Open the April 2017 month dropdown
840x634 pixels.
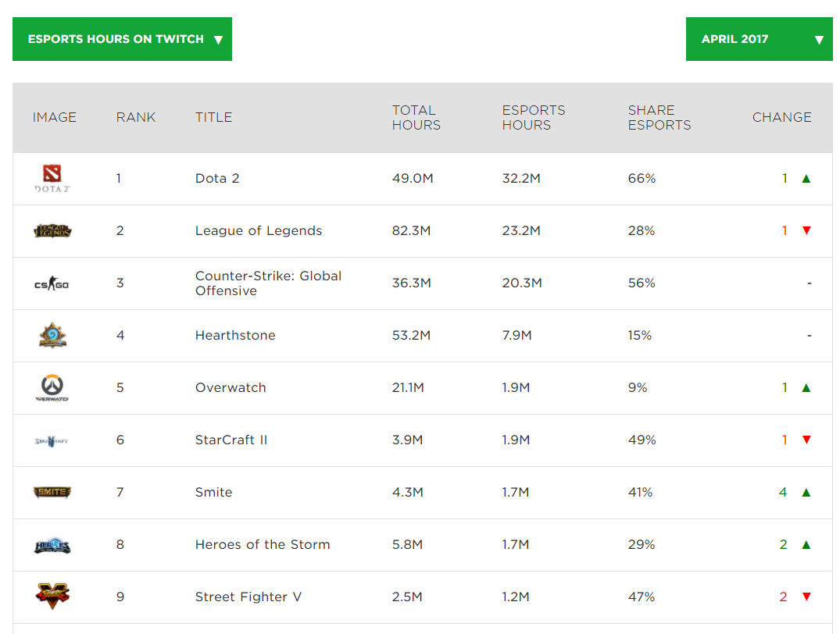759,39
